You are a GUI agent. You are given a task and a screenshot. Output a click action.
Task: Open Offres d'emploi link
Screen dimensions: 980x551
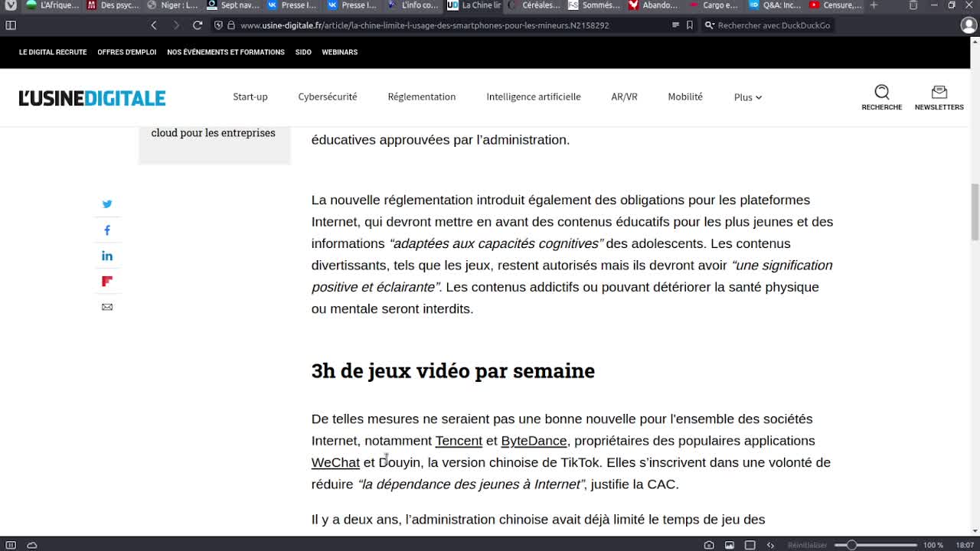(x=126, y=52)
